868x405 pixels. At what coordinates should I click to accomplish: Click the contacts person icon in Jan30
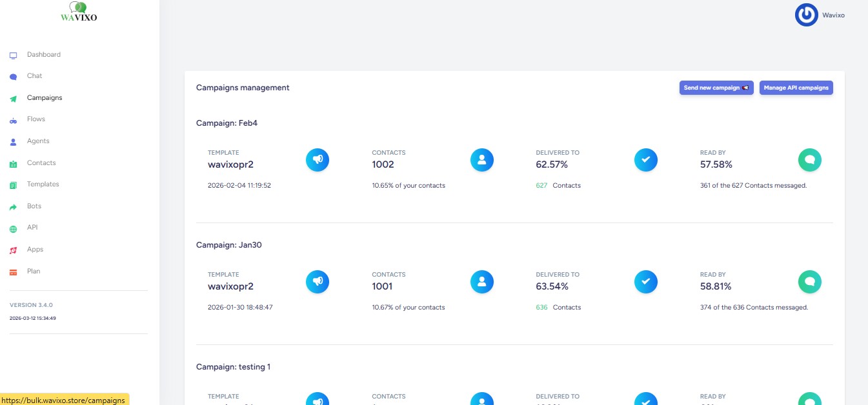point(481,281)
